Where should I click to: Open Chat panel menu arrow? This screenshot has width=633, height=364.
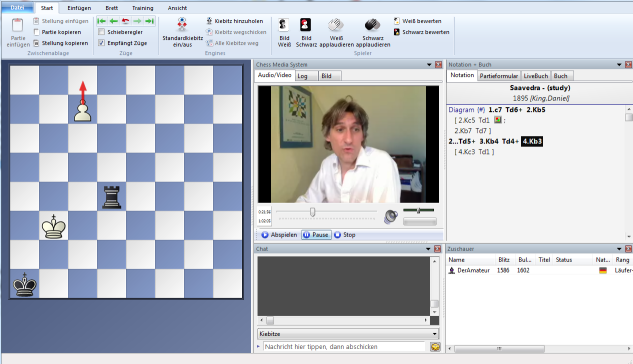pyautogui.click(x=428, y=249)
